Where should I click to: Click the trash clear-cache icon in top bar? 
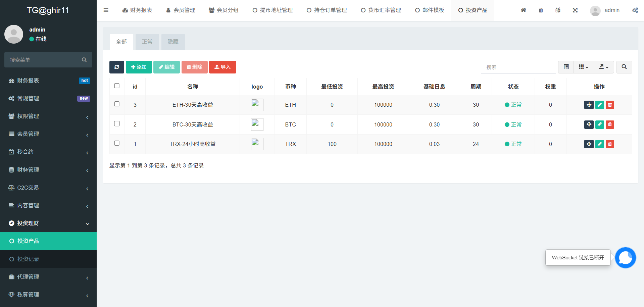[541, 10]
